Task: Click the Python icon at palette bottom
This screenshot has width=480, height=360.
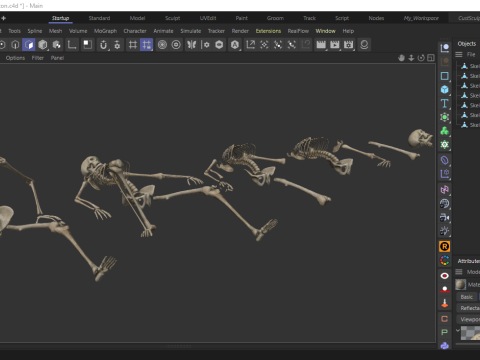Action: click(x=445, y=346)
